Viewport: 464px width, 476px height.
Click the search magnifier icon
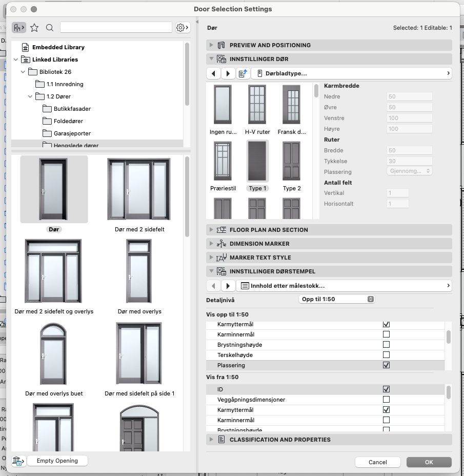click(50, 28)
